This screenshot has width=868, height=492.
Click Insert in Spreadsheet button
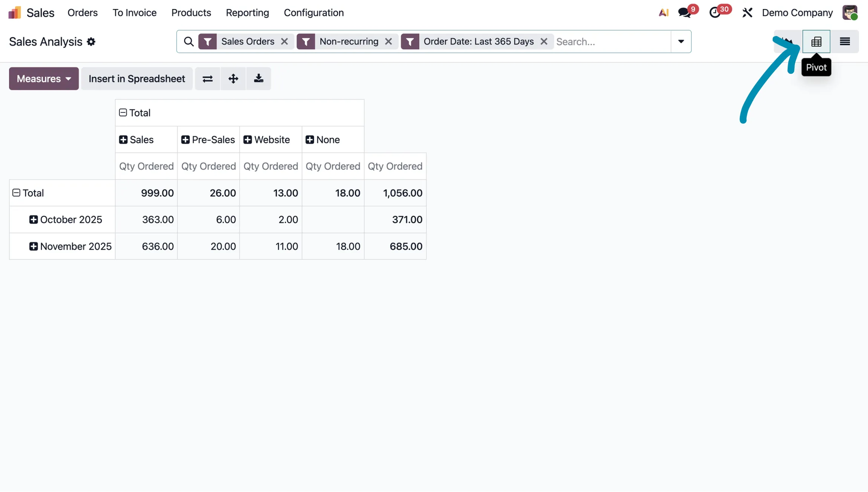pyautogui.click(x=137, y=79)
